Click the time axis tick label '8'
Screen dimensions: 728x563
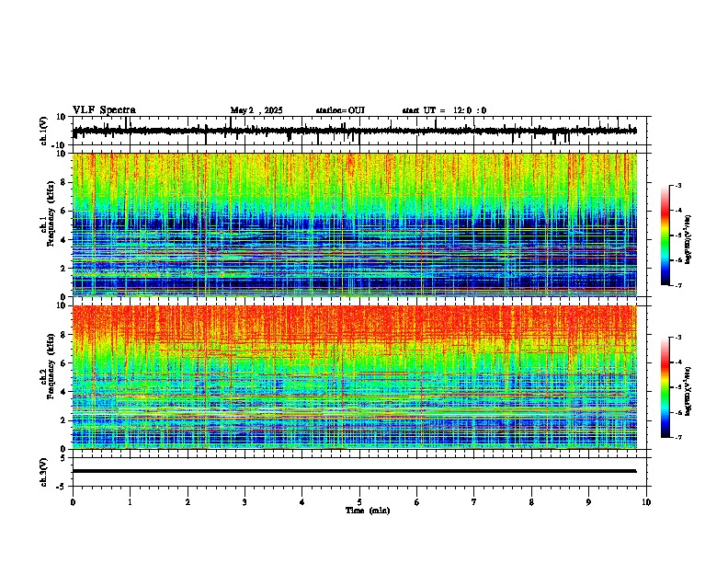point(531,501)
